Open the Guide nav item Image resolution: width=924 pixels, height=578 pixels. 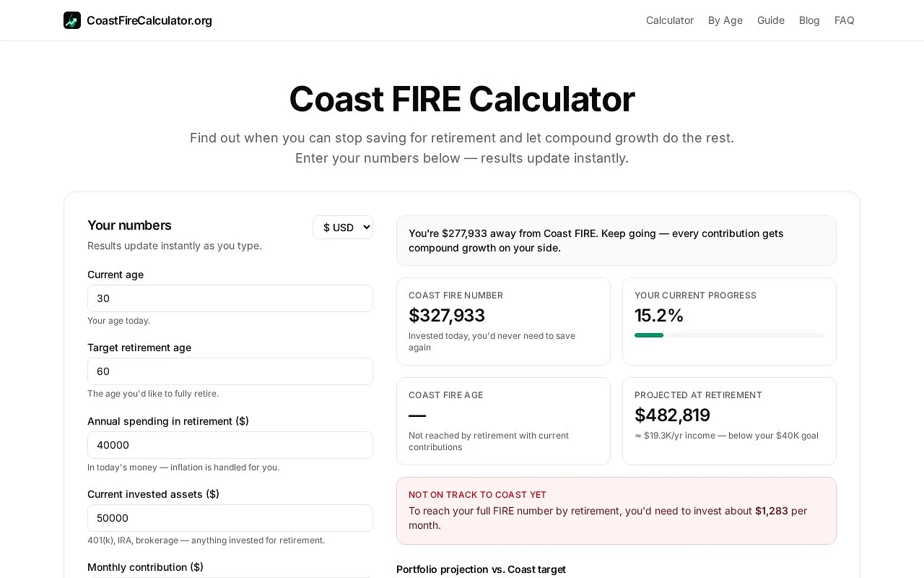771,20
